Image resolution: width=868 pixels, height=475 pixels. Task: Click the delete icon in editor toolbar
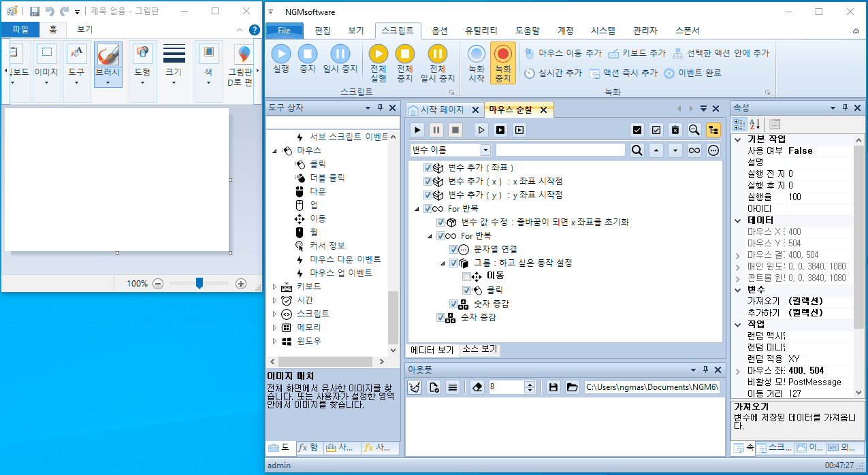(x=675, y=129)
